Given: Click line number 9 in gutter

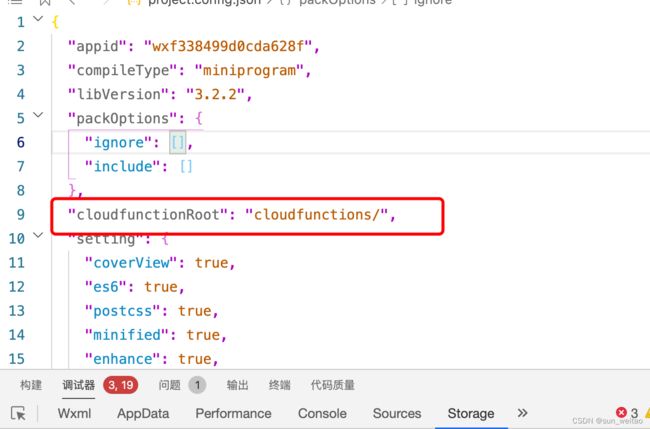Looking at the screenshot, I should pyautogui.click(x=21, y=214).
